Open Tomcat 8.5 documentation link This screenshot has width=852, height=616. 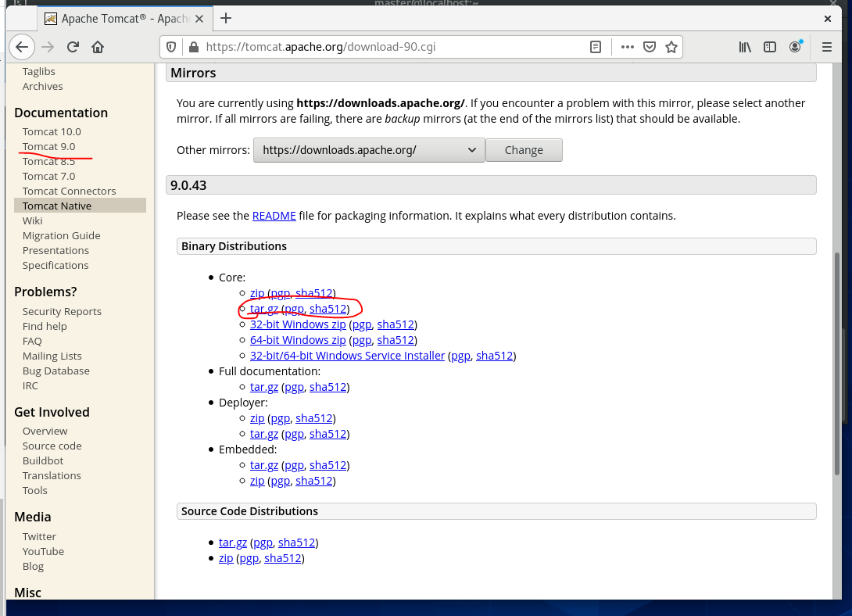point(49,161)
